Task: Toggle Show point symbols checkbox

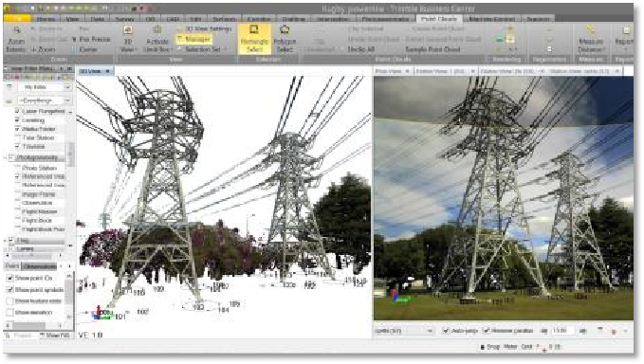Action: click(9, 290)
